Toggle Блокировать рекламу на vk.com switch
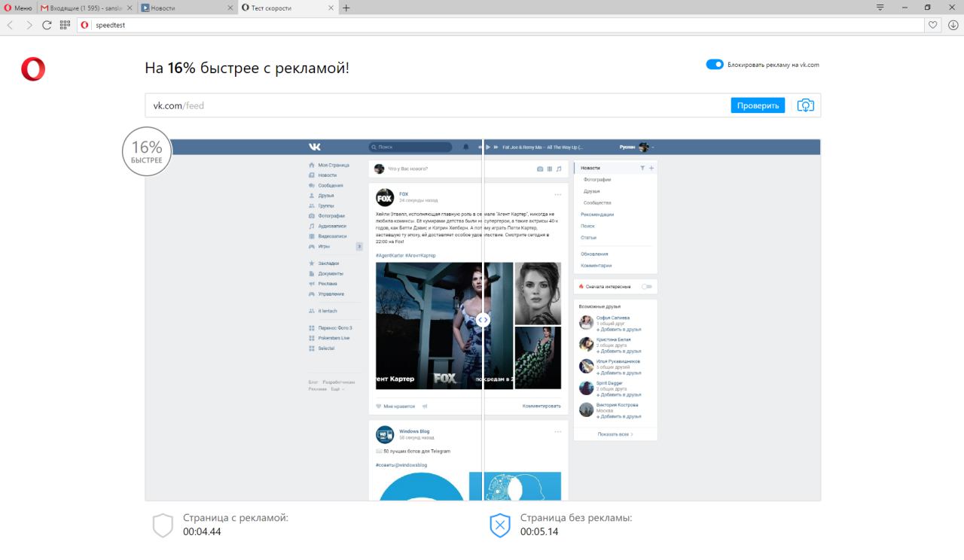 [715, 65]
